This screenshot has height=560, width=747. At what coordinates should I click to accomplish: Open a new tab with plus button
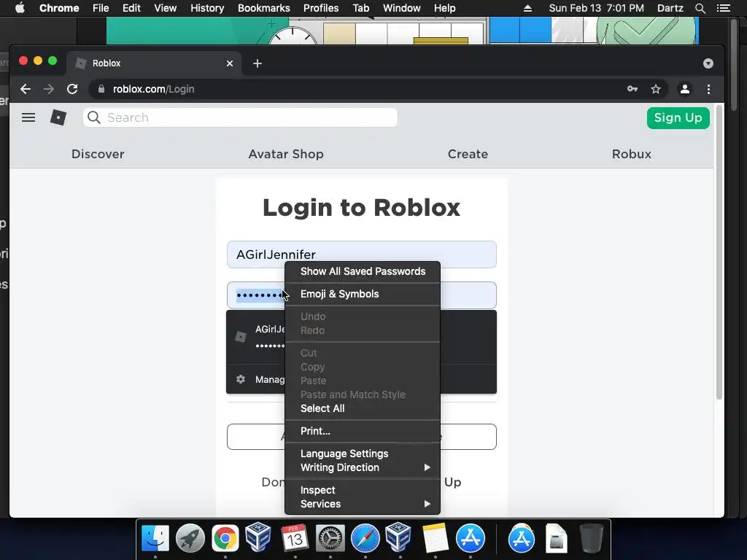pyautogui.click(x=258, y=63)
